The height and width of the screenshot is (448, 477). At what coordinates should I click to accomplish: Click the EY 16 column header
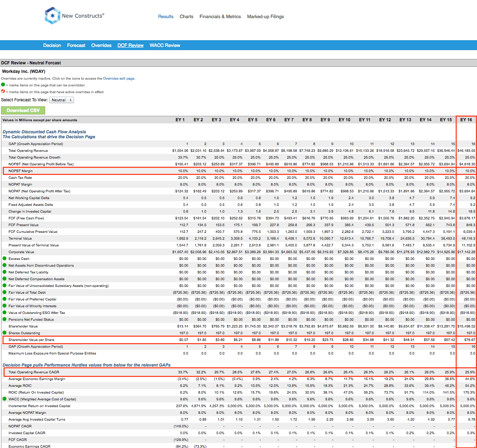[466, 120]
